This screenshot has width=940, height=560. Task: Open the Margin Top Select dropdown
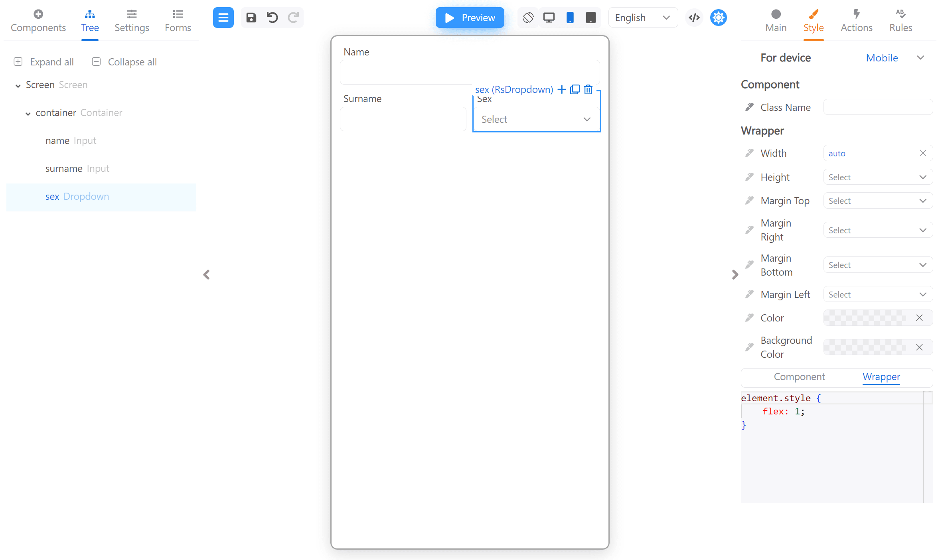(x=877, y=201)
